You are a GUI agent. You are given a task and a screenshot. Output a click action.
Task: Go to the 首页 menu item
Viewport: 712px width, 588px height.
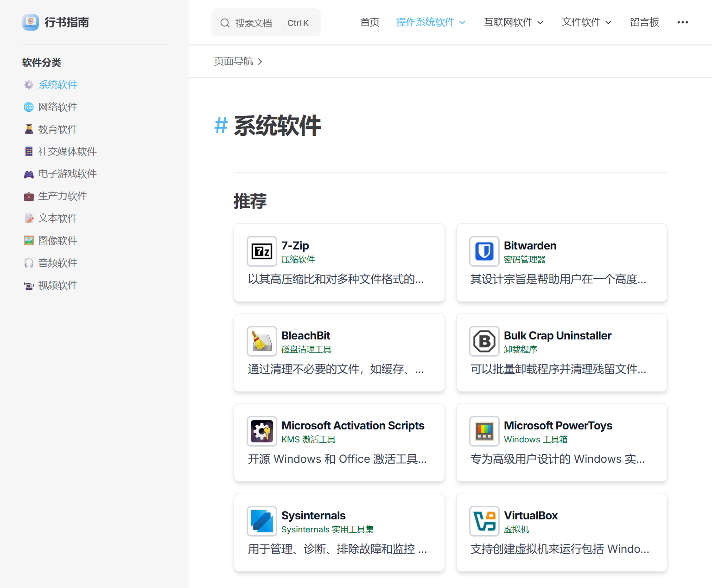click(369, 22)
